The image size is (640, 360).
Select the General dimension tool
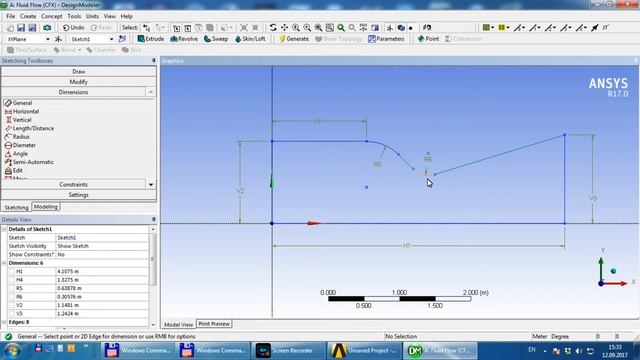18,103
